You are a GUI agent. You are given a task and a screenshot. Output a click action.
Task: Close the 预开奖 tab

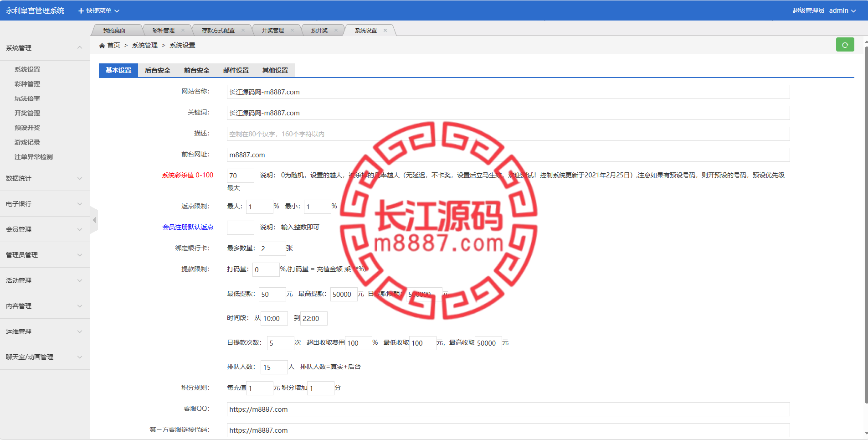pos(336,31)
